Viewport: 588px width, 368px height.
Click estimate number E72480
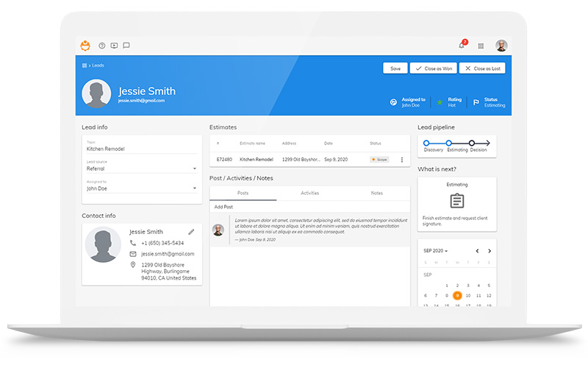(x=224, y=160)
